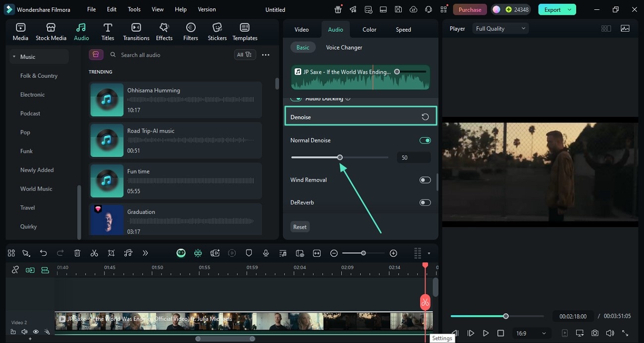The width and height of the screenshot is (644, 343).
Task: Click the cloud upload icon in title bar
Action: [x=413, y=9]
